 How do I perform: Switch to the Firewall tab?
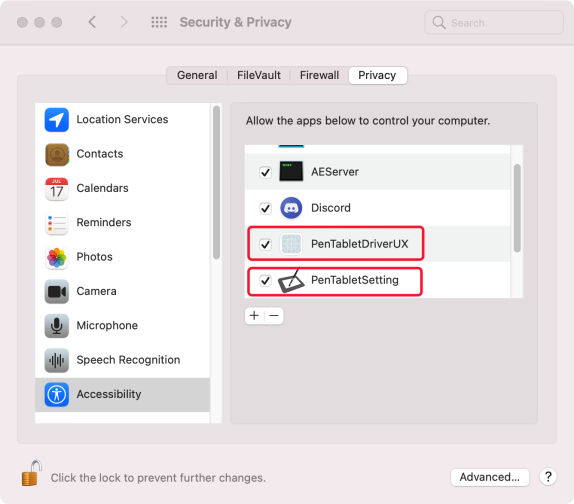(319, 75)
